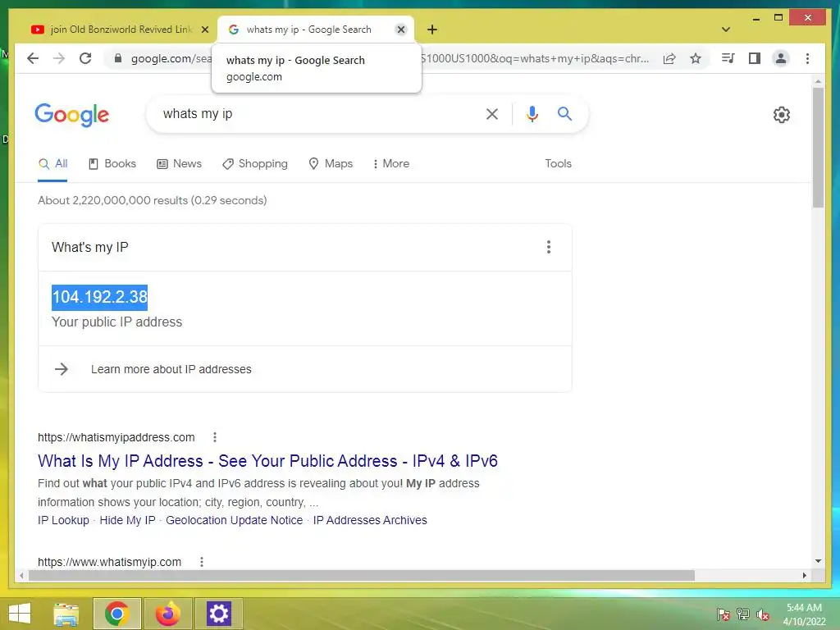Bookmark this tab with the star

tap(696, 58)
